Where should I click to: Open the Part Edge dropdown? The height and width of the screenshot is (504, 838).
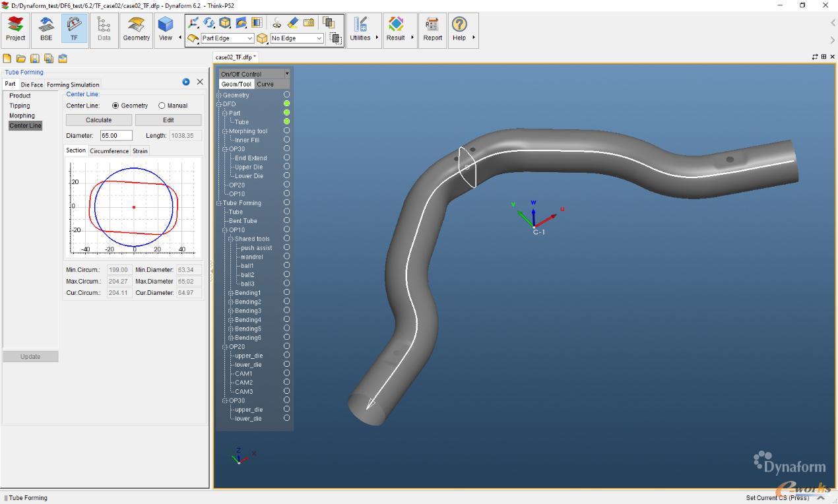tap(227, 38)
